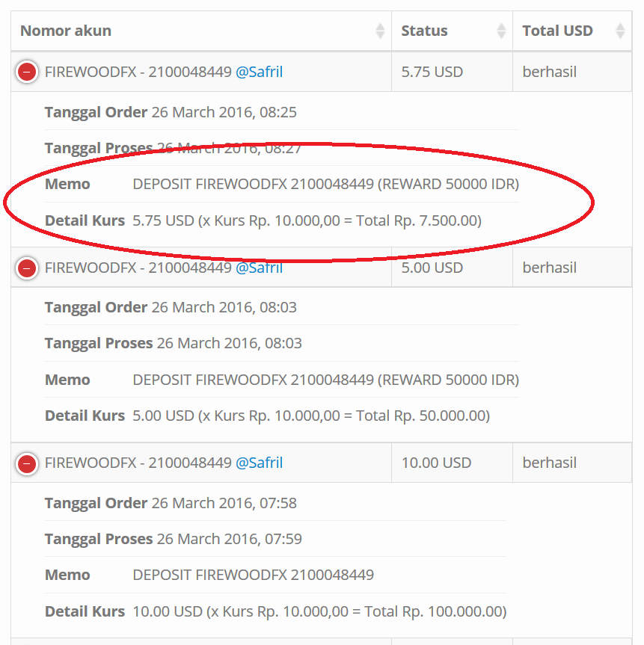Click the Total USD column header text
Image resolution: width=644 pixels, height=645 pixels.
click(x=557, y=31)
